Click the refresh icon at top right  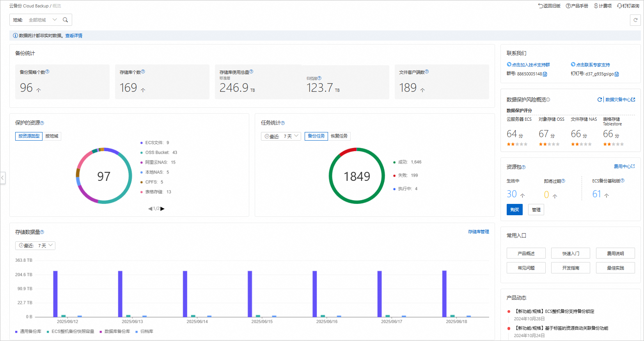[635, 20]
